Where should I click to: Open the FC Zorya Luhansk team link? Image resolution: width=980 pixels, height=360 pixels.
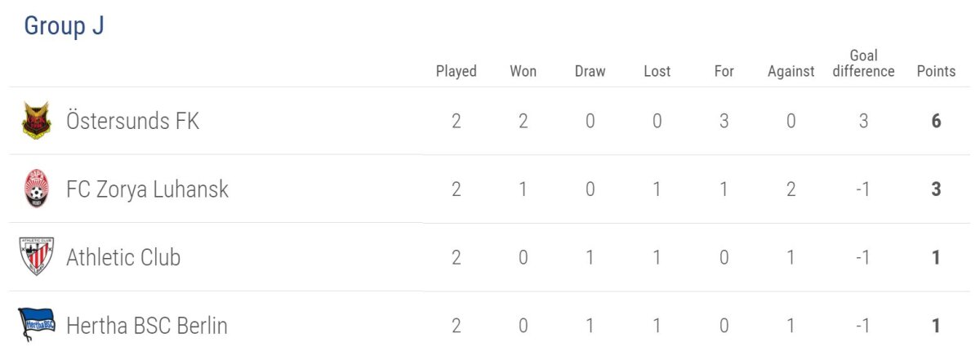click(147, 189)
